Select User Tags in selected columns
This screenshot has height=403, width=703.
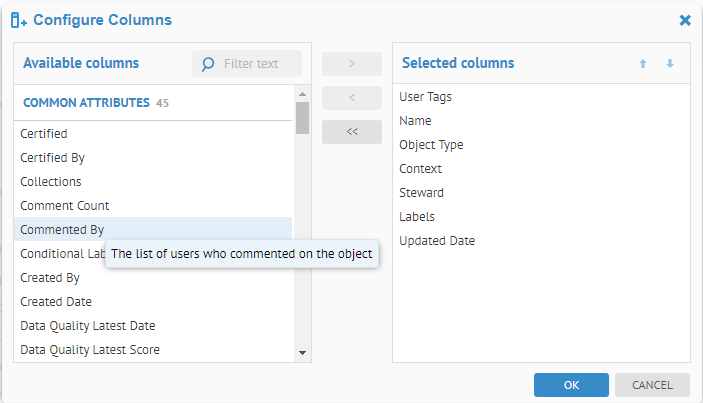425,97
